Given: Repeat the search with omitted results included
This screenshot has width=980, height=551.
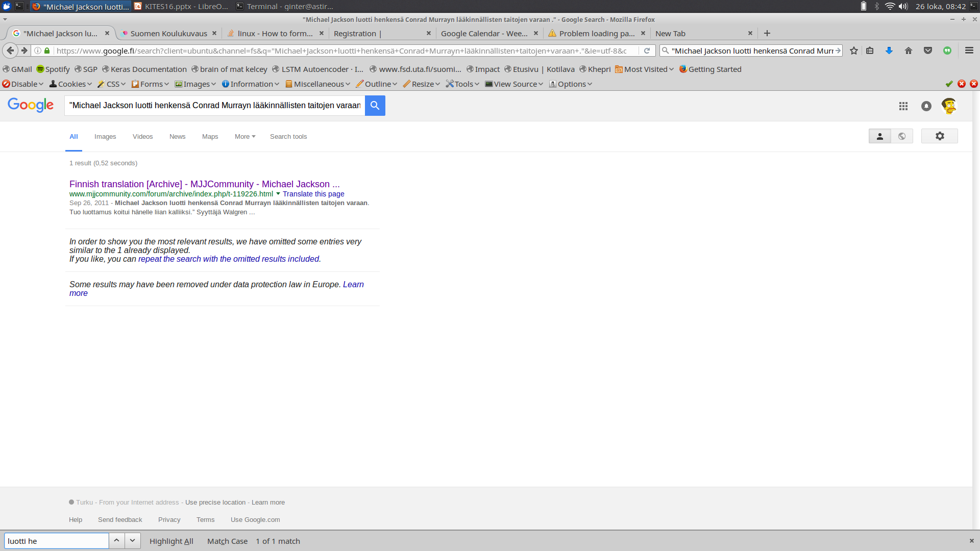Looking at the screenshot, I should coord(228,259).
